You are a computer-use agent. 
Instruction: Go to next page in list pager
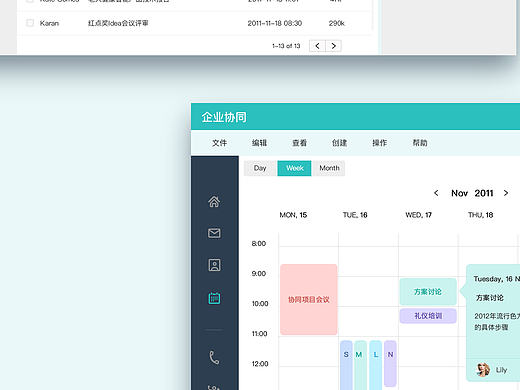click(333, 46)
